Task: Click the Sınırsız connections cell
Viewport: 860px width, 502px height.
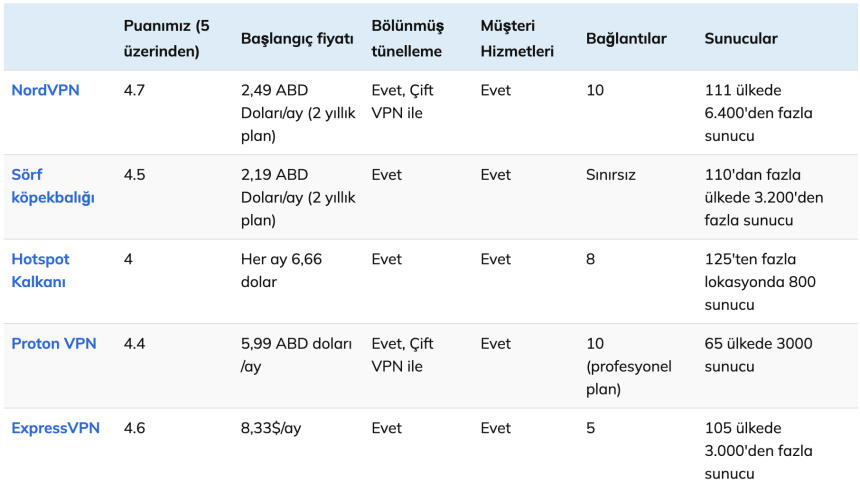Action: (x=611, y=174)
